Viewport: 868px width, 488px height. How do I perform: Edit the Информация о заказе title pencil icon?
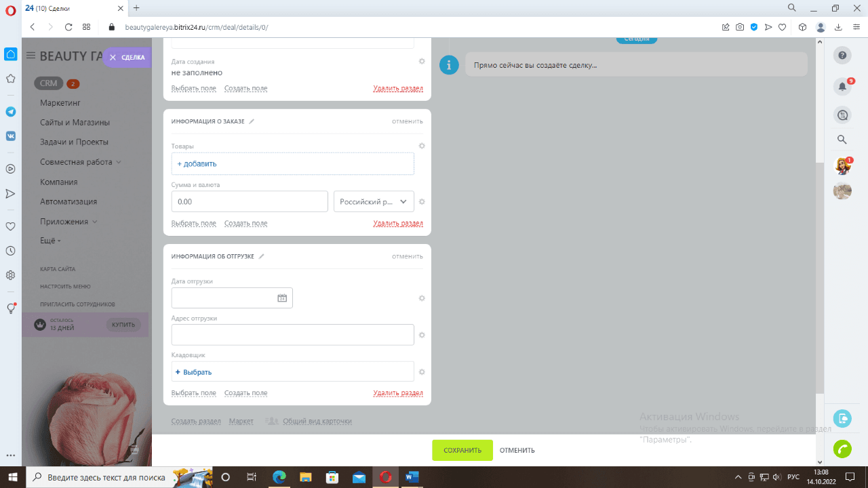click(x=252, y=121)
